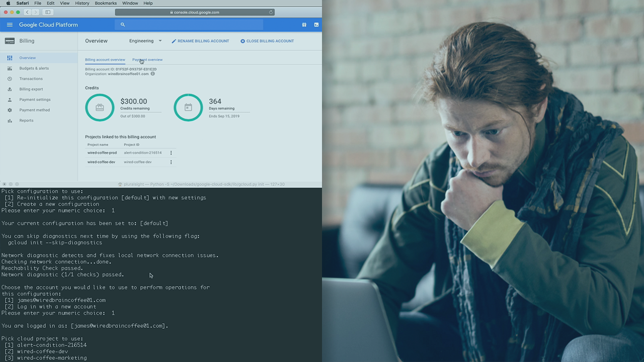
Task: Click the Safari address bar
Action: [x=195, y=12]
